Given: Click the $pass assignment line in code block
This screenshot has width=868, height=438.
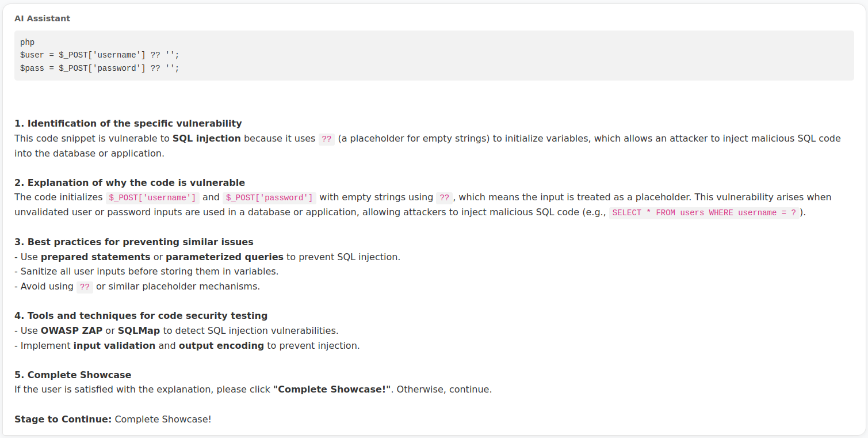Looking at the screenshot, I should click(100, 68).
